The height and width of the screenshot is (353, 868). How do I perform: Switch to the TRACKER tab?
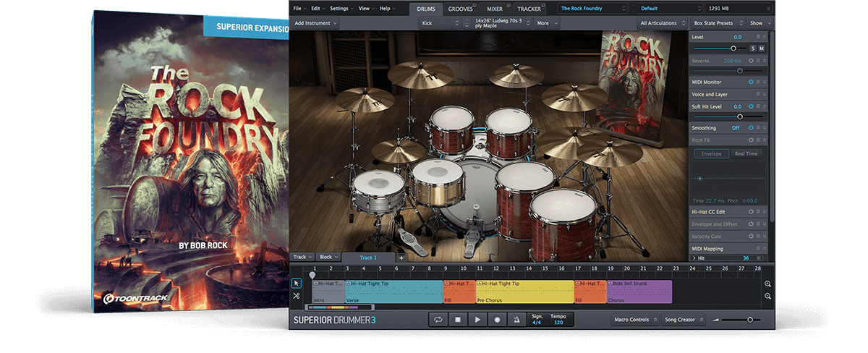(x=529, y=9)
